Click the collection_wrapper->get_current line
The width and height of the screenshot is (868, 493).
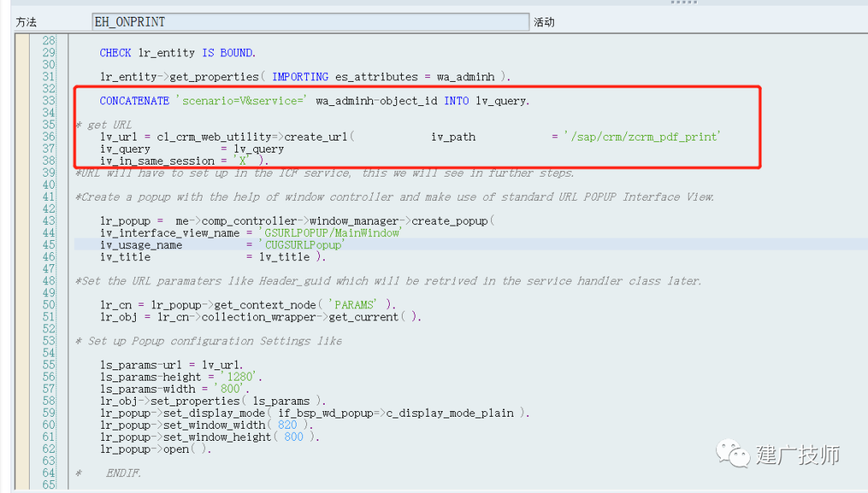click(260, 317)
